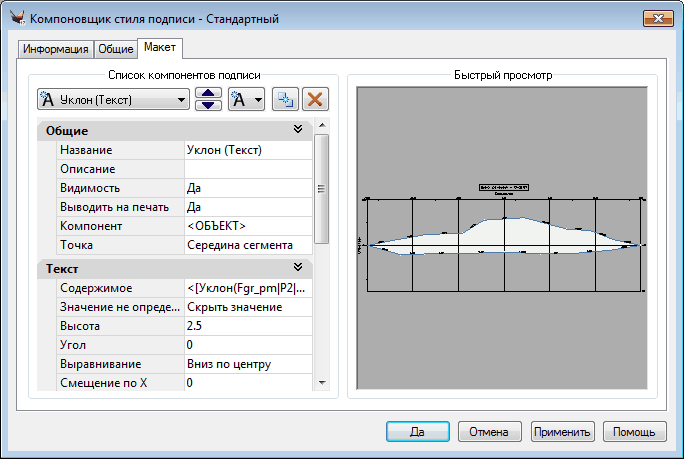Open the 'Уклон (Текст)' component dropdown
The image size is (684, 459).
(x=112, y=99)
